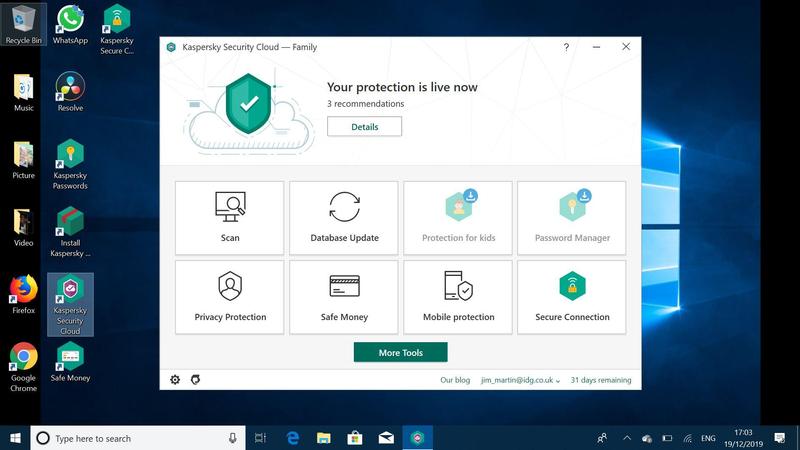Open File Explorer from taskbar

click(x=323, y=438)
